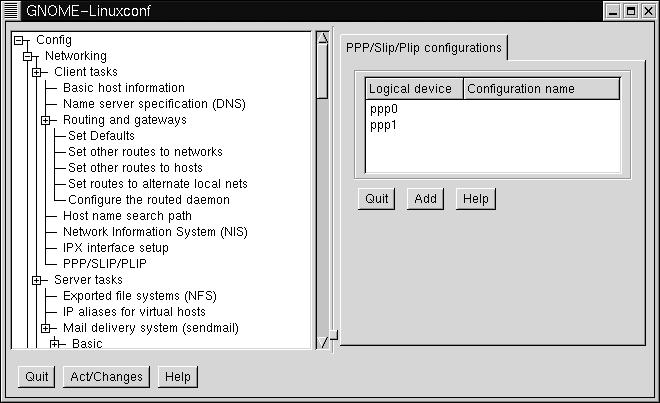660x403 pixels.
Task: Switch to PPP/Slip/Plip configurations tab
Action: (x=423, y=48)
